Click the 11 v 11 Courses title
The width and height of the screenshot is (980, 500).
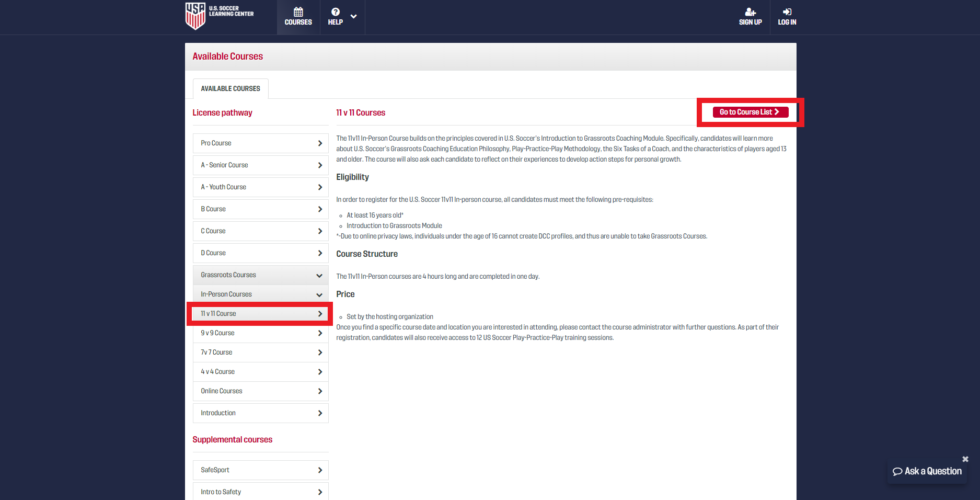point(361,113)
